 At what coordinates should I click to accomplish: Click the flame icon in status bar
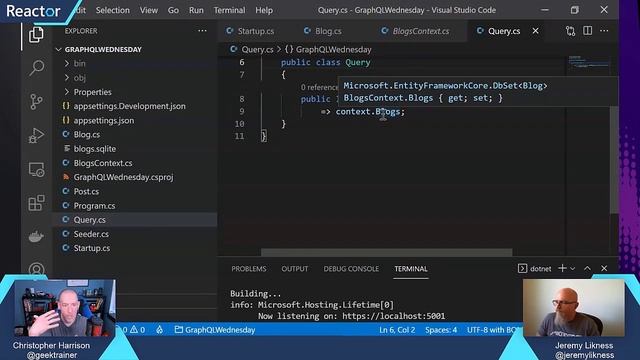click(x=159, y=330)
